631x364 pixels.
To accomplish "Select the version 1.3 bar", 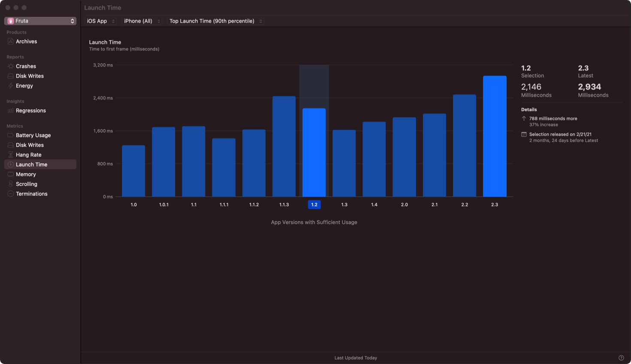I will click(344, 163).
